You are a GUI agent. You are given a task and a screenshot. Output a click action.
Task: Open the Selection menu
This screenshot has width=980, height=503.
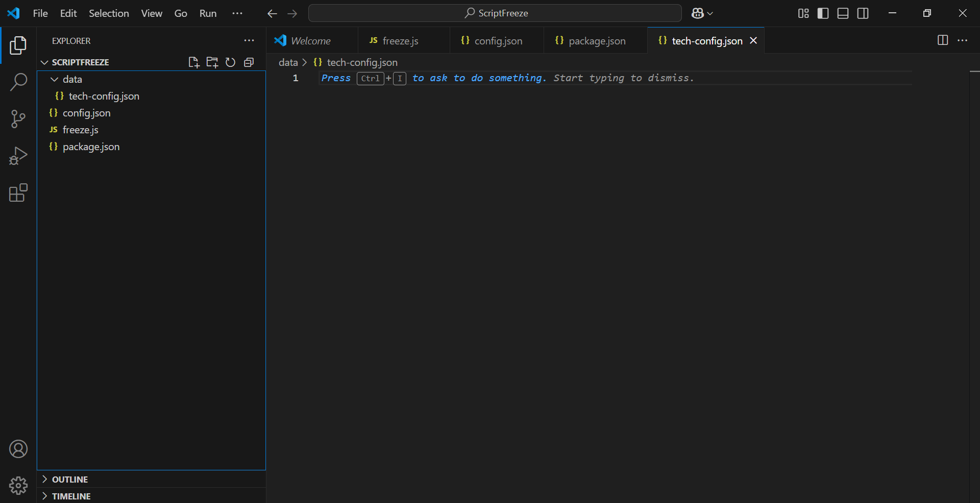click(109, 13)
